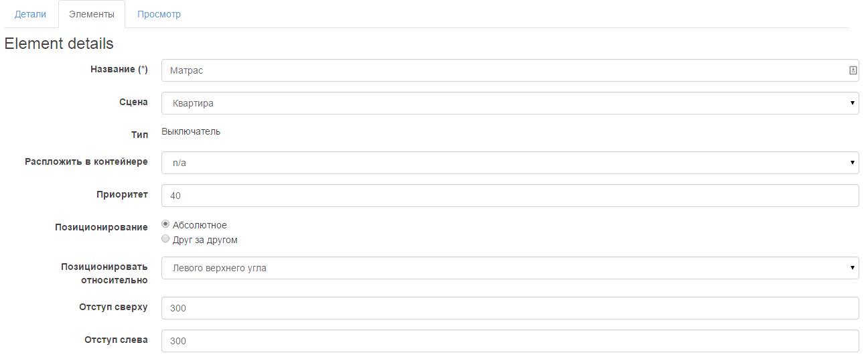Viewport: 868px width, 361px height.
Task: Expand the Расположить в контейнере dropdown
Action: [510, 163]
